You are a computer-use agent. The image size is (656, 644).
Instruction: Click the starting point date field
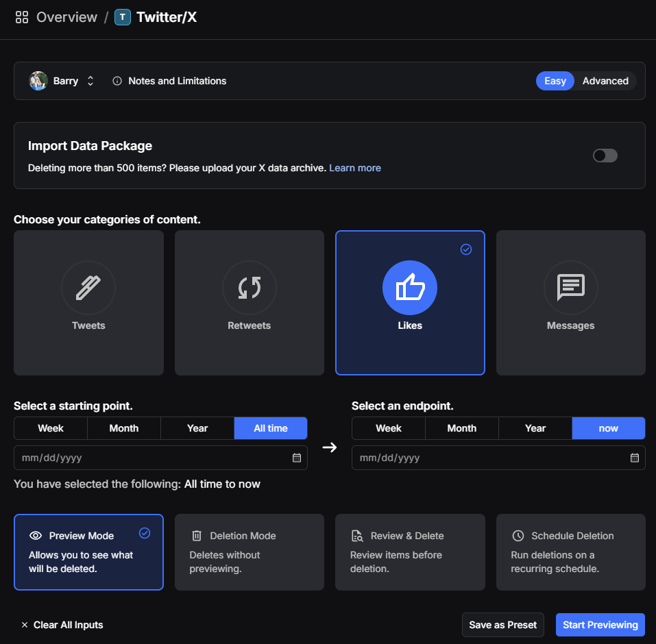[160, 458]
